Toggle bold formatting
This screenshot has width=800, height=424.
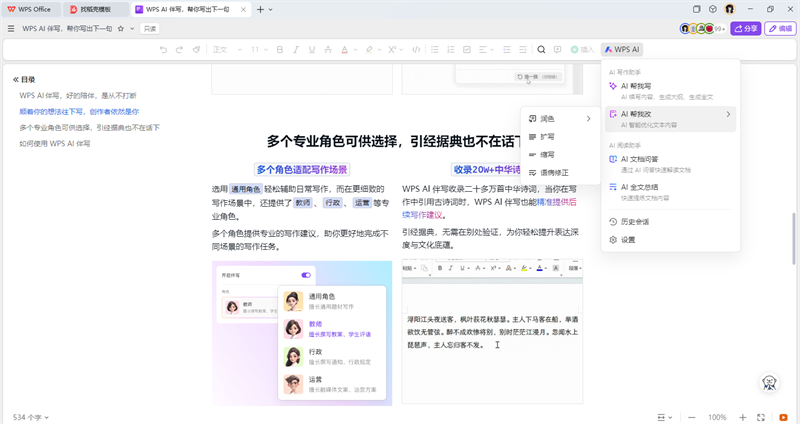[x=280, y=49]
